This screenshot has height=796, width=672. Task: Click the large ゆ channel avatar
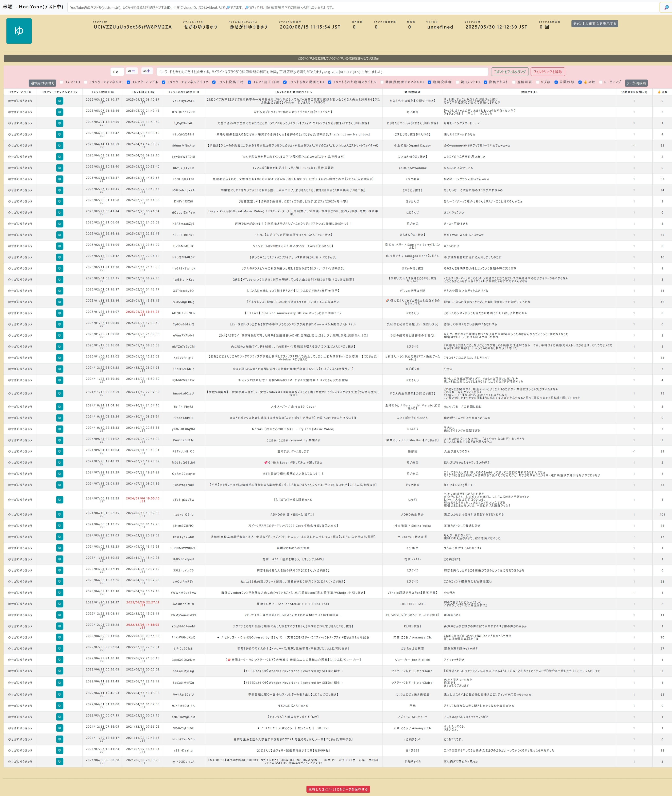coord(19,31)
